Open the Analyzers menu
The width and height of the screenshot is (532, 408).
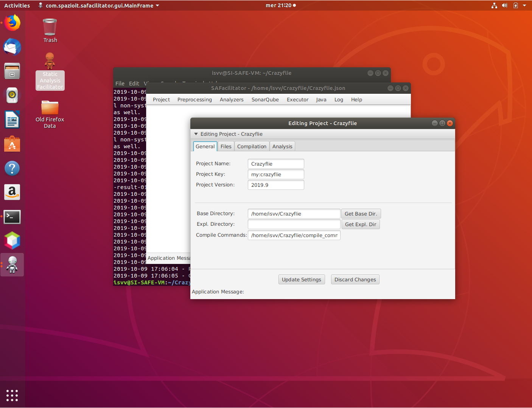coord(232,99)
